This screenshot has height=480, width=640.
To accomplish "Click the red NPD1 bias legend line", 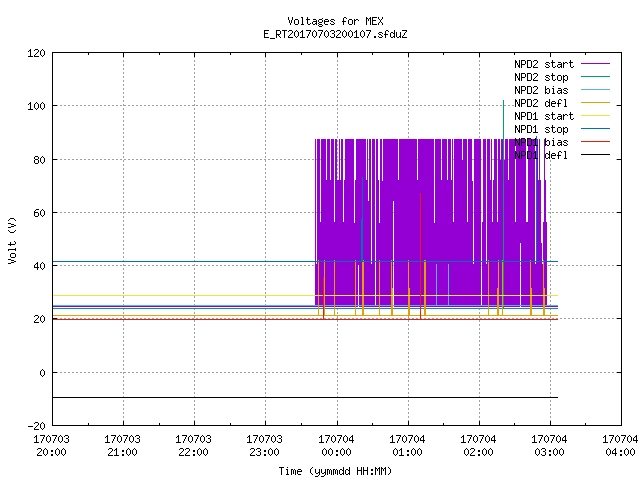I will [595, 142].
